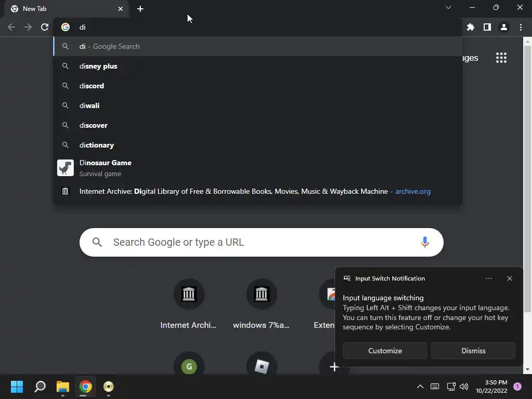Open the notification's three-dot options
Image resolution: width=532 pixels, height=399 pixels.
tap(488, 278)
